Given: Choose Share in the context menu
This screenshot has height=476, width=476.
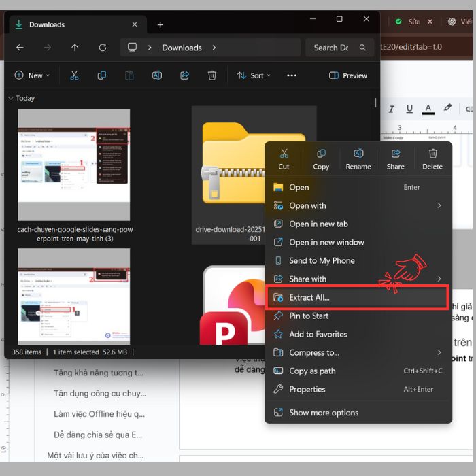Looking at the screenshot, I should 395,159.
